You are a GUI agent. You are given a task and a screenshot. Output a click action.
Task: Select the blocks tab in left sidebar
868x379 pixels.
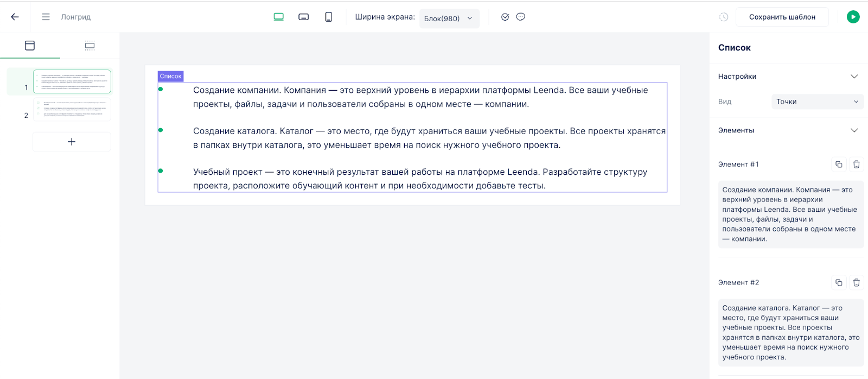pos(90,46)
